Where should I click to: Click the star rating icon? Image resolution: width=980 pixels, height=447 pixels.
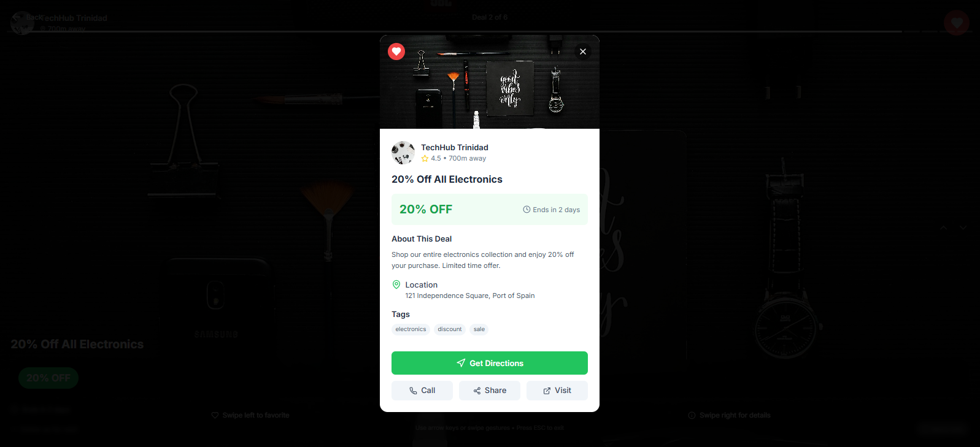tap(425, 158)
